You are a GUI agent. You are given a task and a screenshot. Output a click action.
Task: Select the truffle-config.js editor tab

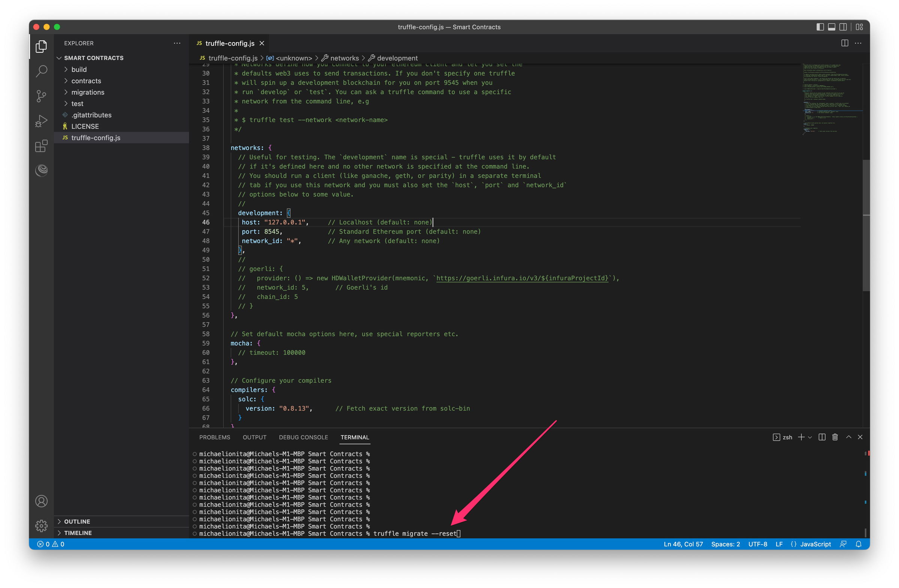pyautogui.click(x=229, y=43)
